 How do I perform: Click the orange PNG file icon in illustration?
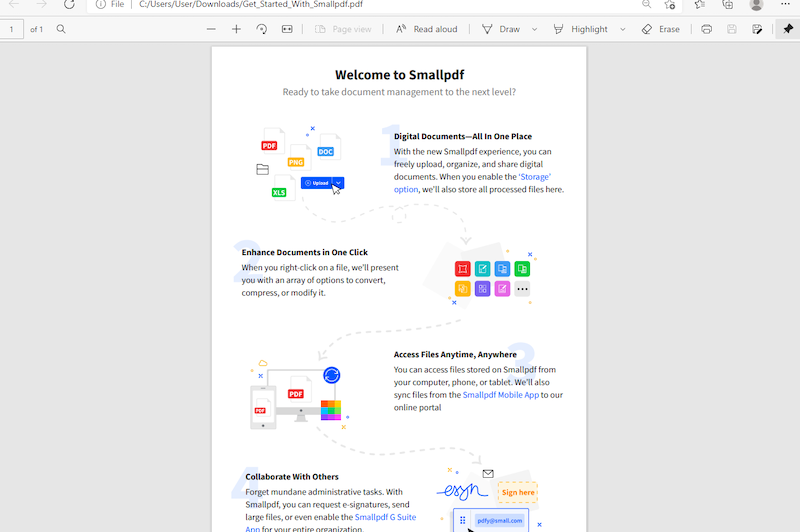(x=298, y=158)
